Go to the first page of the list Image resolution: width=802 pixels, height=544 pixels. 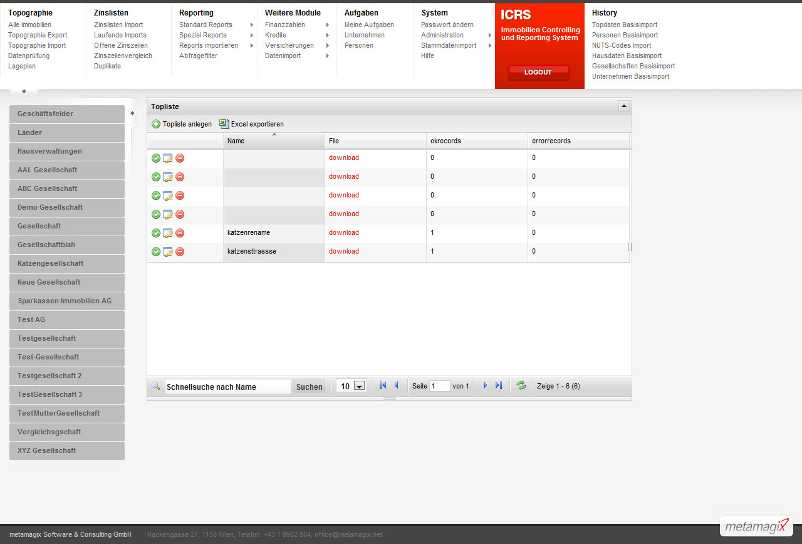coord(383,386)
